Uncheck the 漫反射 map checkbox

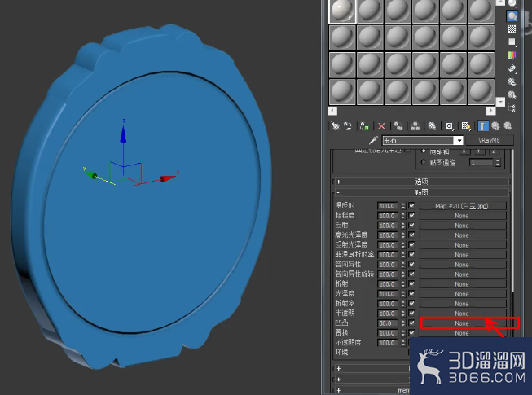click(x=411, y=205)
